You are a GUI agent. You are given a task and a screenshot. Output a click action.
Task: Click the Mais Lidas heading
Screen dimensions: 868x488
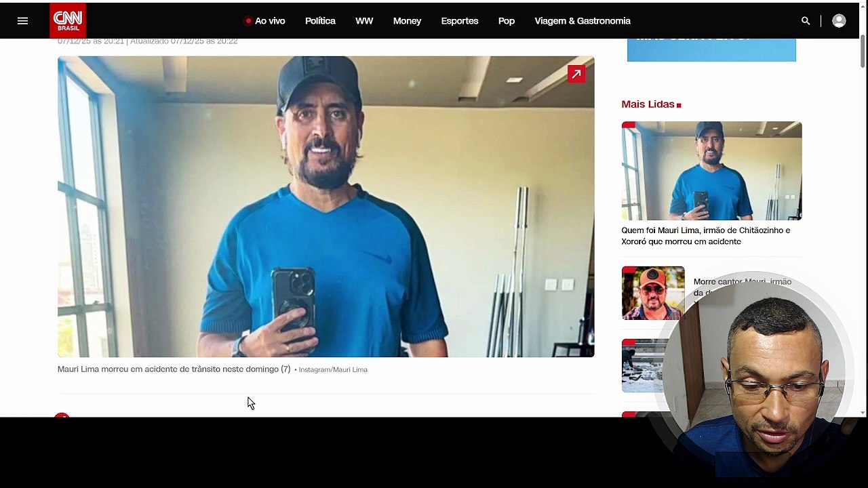[648, 104]
